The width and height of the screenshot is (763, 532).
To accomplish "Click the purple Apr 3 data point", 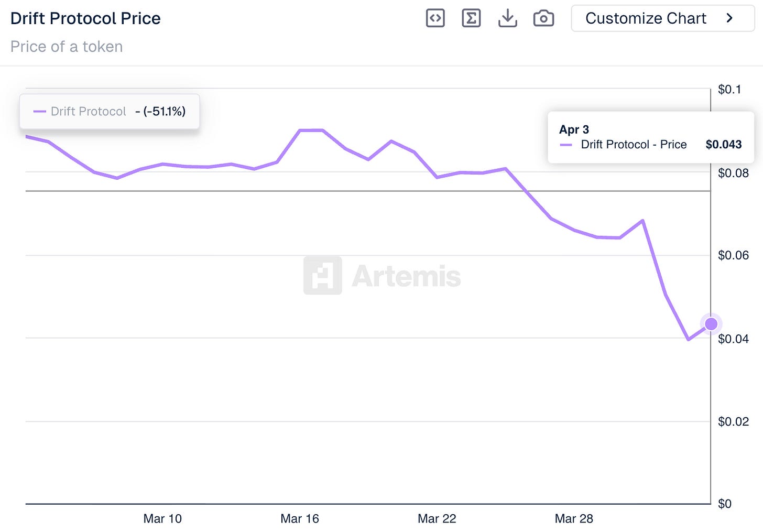I will [x=711, y=324].
